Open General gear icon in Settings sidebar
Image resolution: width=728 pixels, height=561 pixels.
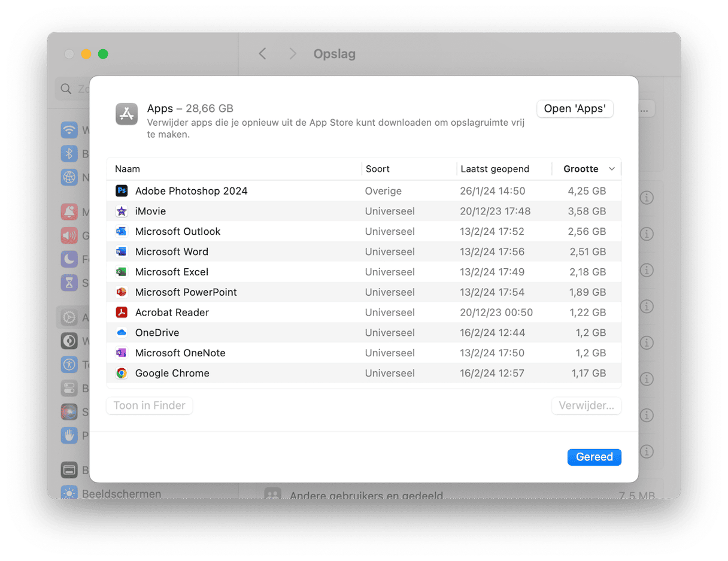[x=69, y=317]
